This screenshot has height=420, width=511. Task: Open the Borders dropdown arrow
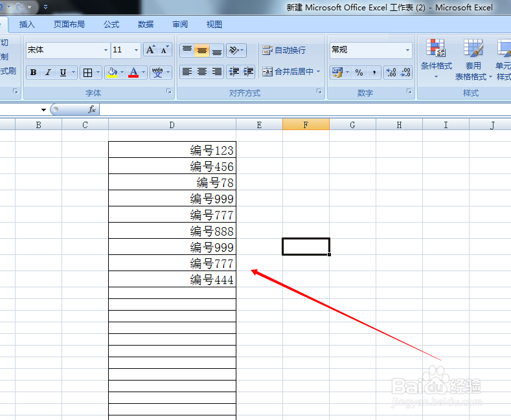point(98,72)
